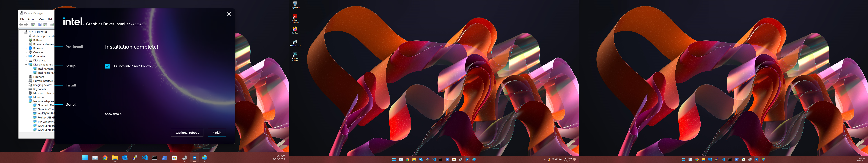Click the Optional reboot button
Screen dimensions: 868x163
point(187,133)
